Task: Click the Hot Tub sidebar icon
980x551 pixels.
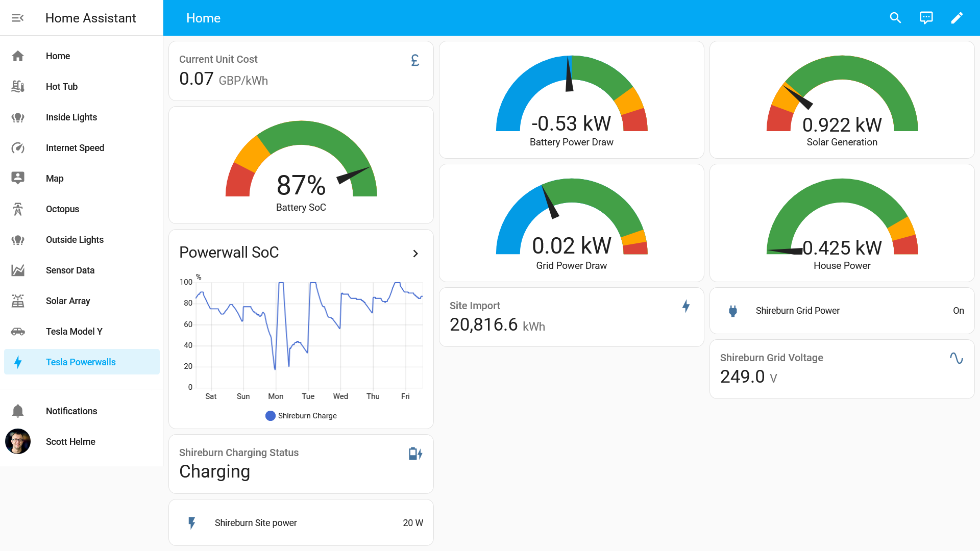Action: pyautogui.click(x=18, y=87)
